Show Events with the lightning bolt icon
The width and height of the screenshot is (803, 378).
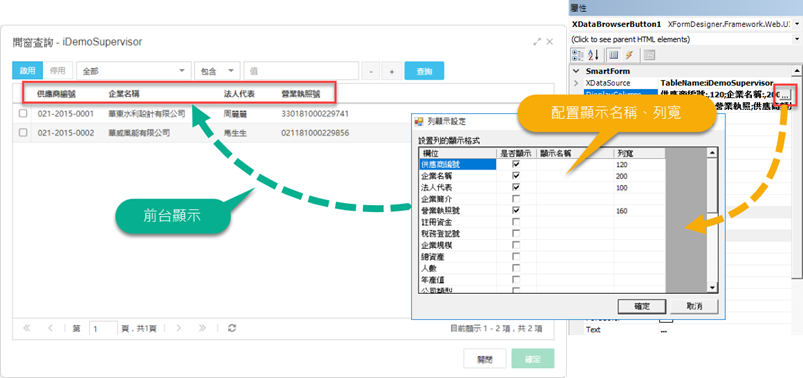tap(629, 55)
